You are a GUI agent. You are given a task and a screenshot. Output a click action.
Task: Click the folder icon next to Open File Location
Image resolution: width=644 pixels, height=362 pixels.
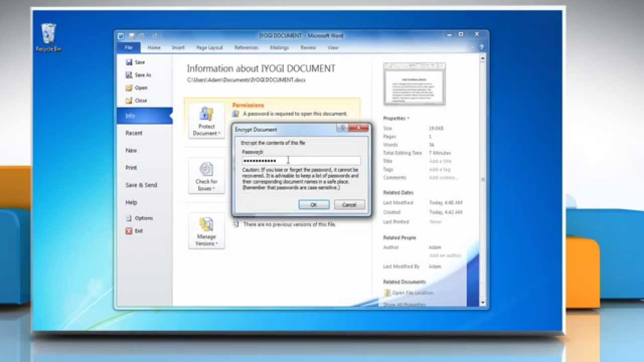pos(387,293)
